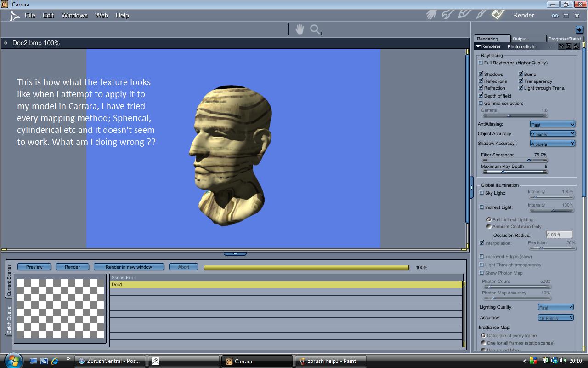Image resolution: width=588 pixels, height=368 pixels.
Task: Switch to zbrush help3 Paint taskbar window
Action: tap(331, 361)
